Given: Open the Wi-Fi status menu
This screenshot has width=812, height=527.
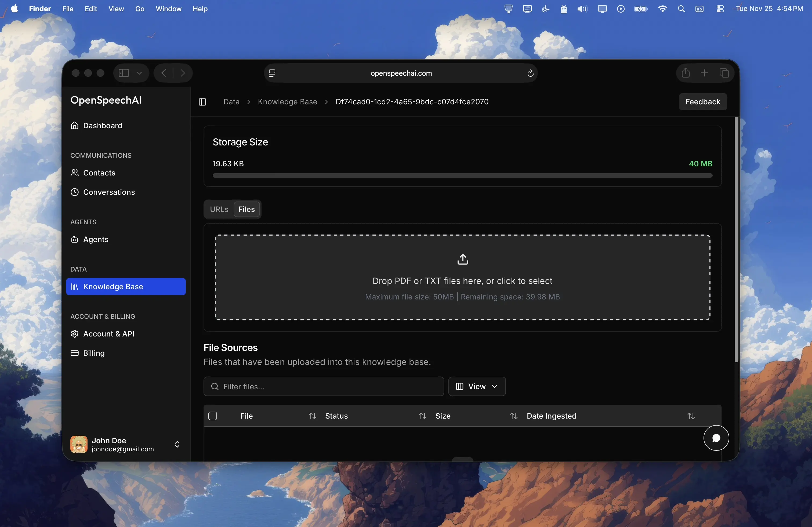Looking at the screenshot, I should coord(662,9).
